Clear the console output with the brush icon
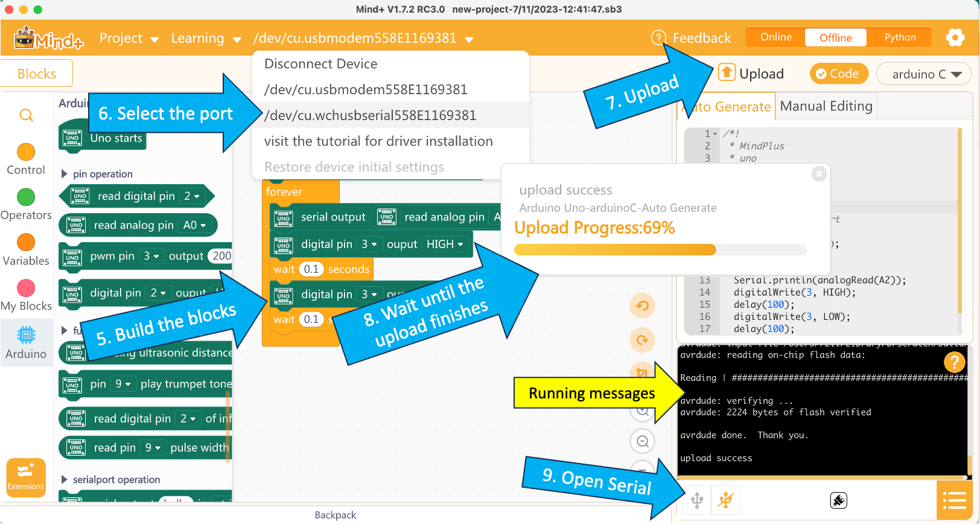This screenshot has width=980, height=524. [838, 500]
